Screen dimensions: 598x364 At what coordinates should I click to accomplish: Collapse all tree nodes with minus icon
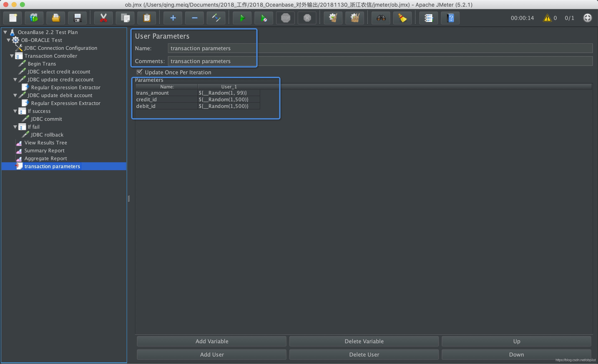(x=194, y=18)
